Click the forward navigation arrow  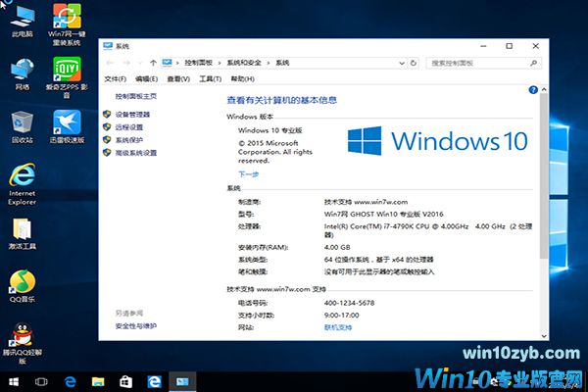[126, 63]
